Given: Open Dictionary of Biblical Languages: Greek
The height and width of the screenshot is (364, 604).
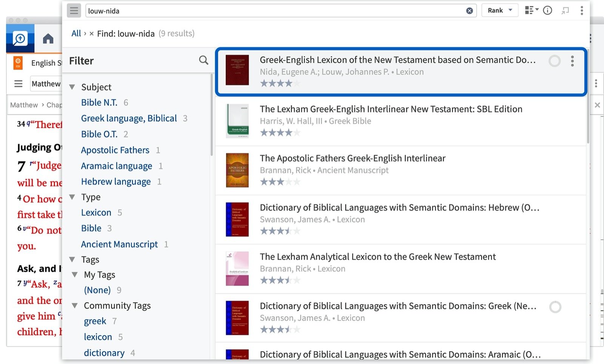Looking at the screenshot, I should click(398, 306).
